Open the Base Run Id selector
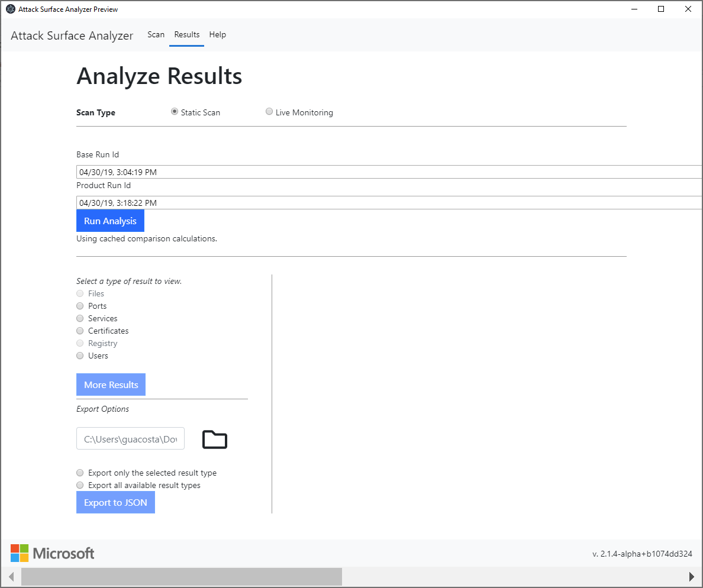Image resolution: width=703 pixels, height=588 pixels. coord(237,172)
